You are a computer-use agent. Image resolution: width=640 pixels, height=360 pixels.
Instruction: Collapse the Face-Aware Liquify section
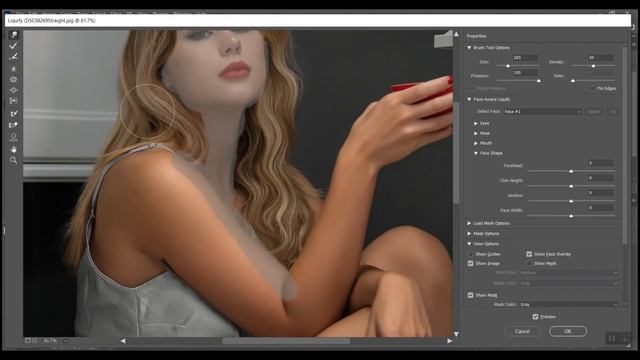click(x=469, y=99)
